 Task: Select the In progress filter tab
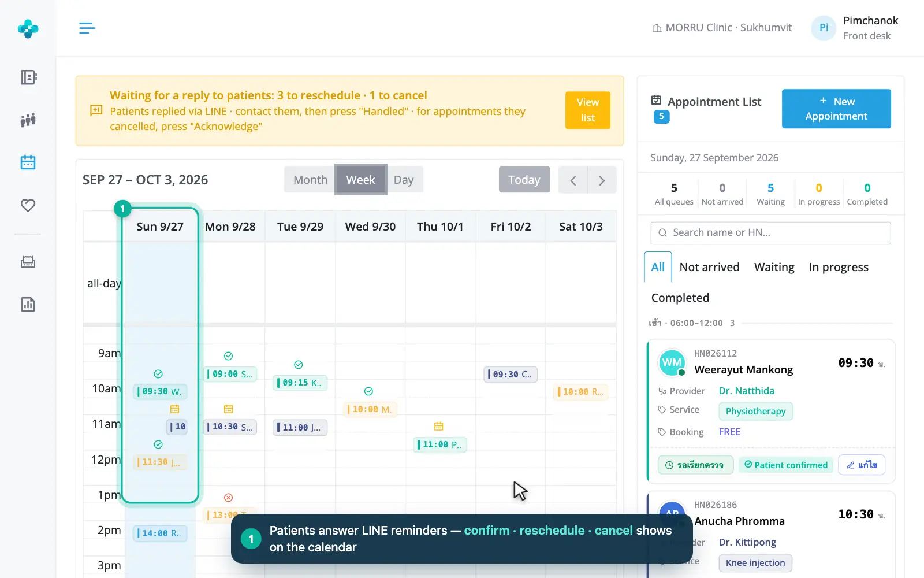(x=839, y=267)
